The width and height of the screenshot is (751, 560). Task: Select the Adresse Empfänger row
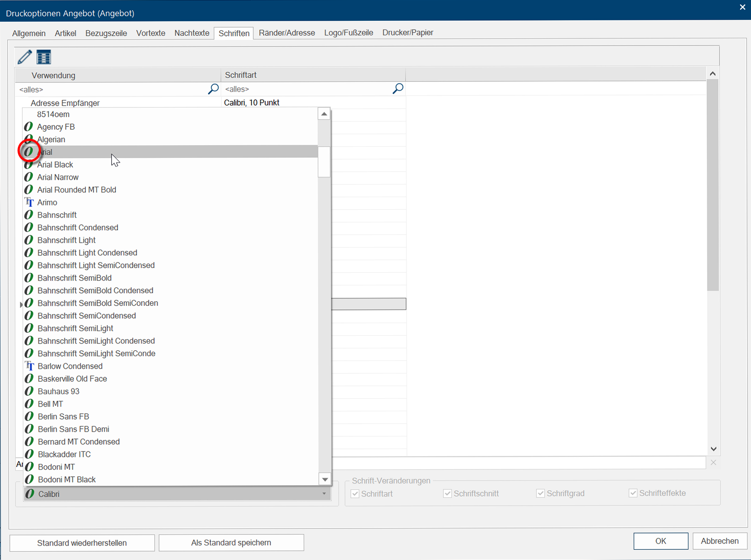[x=211, y=103]
